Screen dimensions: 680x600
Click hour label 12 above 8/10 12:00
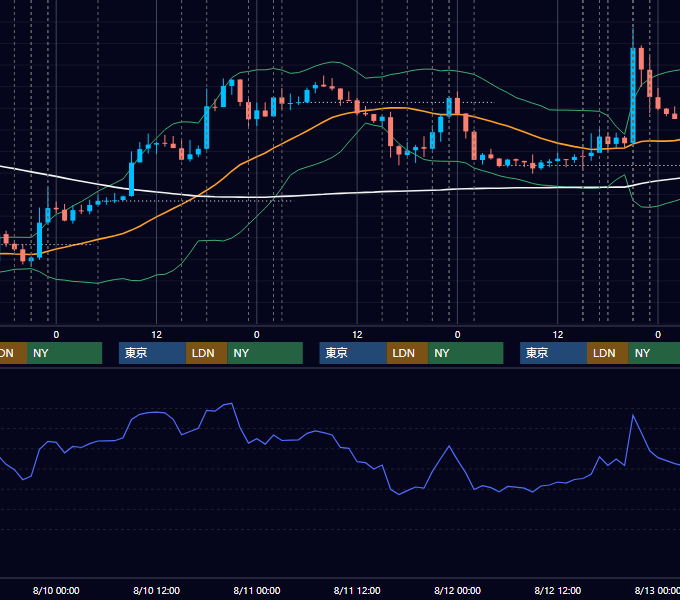pyautogui.click(x=157, y=335)
